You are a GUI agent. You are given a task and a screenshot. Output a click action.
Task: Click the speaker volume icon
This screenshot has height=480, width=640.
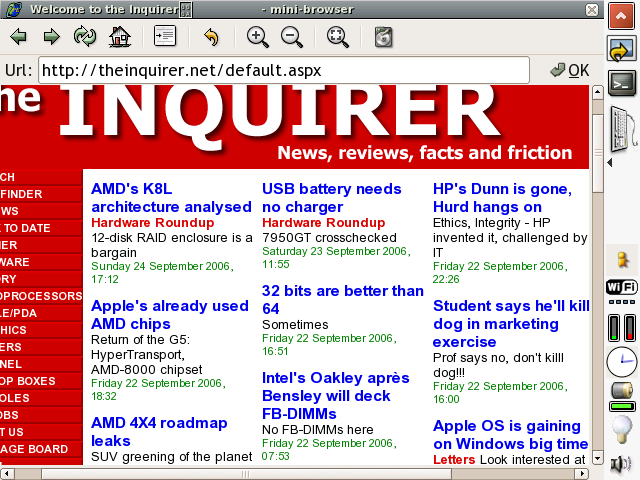pyautogui.click(x=621, y=464)
